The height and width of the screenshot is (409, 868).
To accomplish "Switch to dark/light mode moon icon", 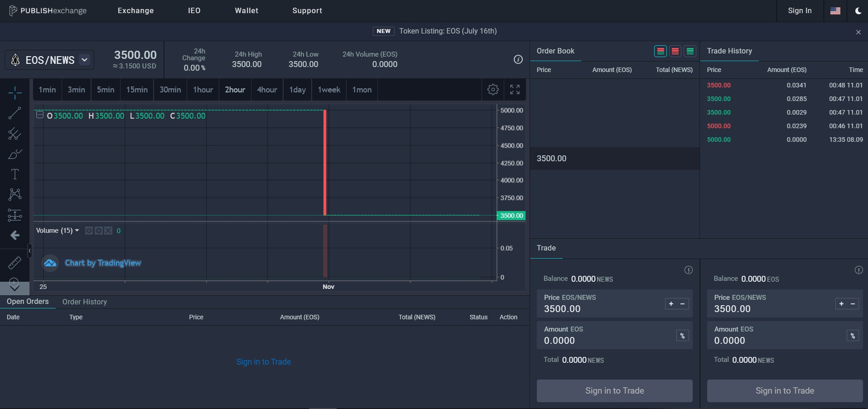I will [858, 11].
